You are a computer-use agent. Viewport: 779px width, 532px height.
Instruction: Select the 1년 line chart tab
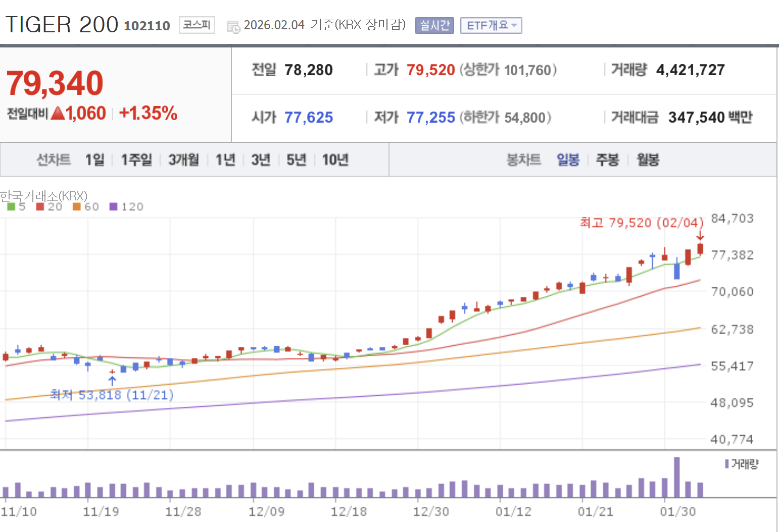pos(225,160)
